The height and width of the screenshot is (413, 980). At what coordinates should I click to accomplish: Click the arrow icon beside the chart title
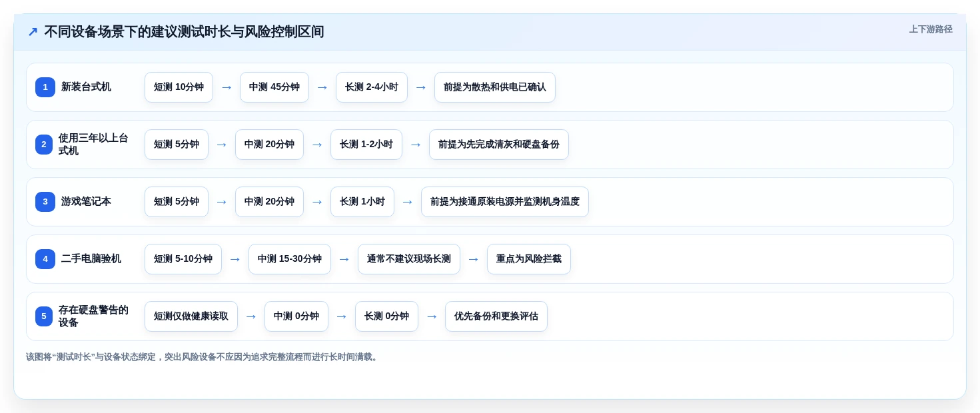click(x=33, y=32)
